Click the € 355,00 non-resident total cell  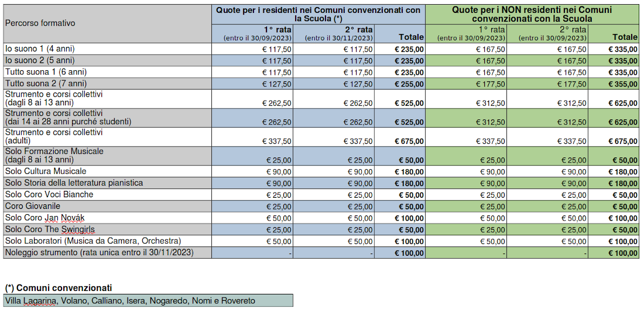(622, 84)
